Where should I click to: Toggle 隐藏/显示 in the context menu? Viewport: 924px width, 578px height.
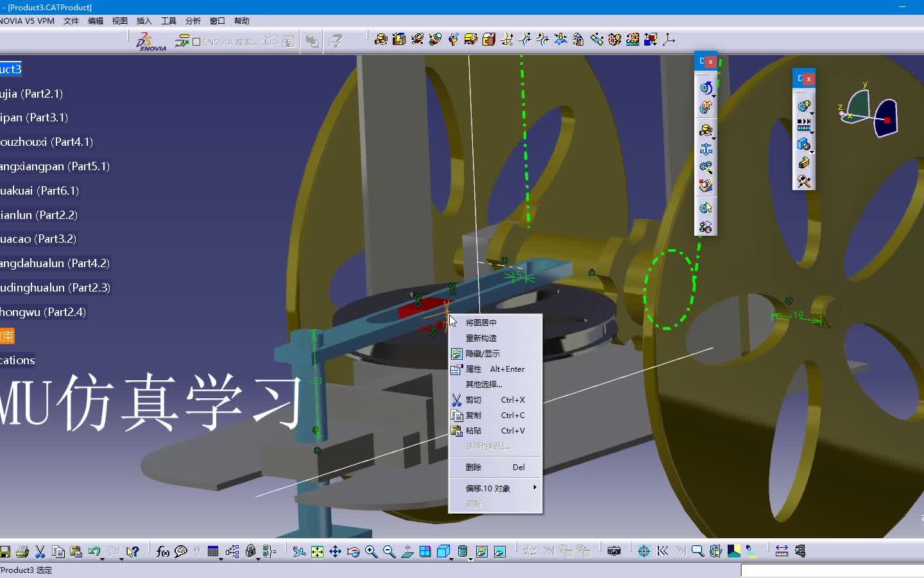(x=482, y=353)
